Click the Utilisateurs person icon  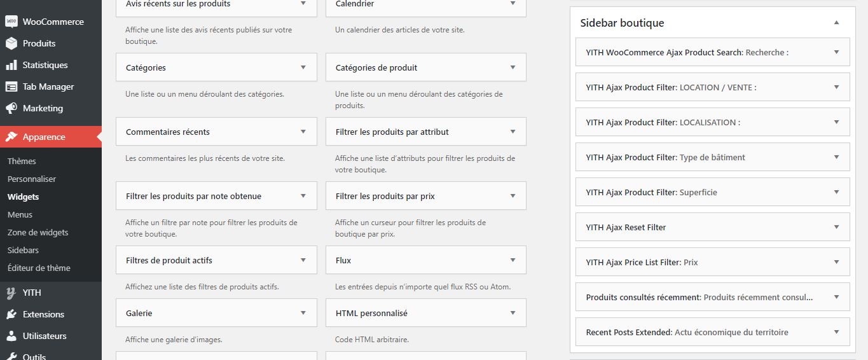click(x=11, y=336)
